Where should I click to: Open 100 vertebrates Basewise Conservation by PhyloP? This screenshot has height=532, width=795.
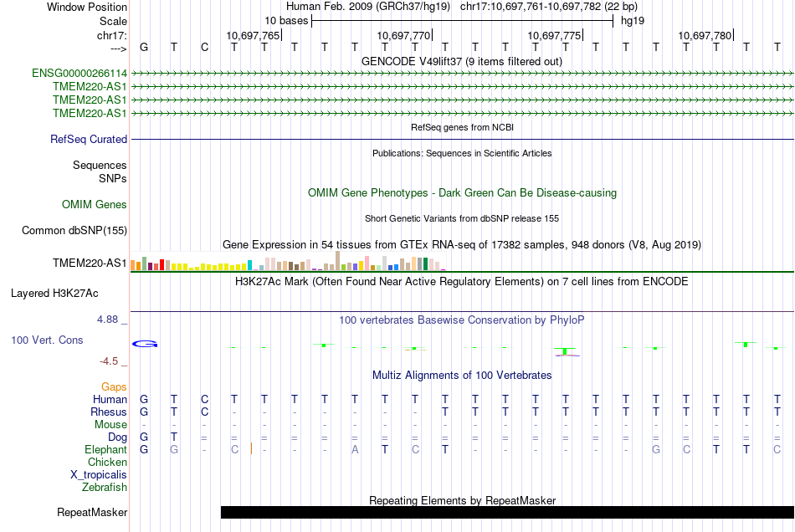[x=462, y=320]
